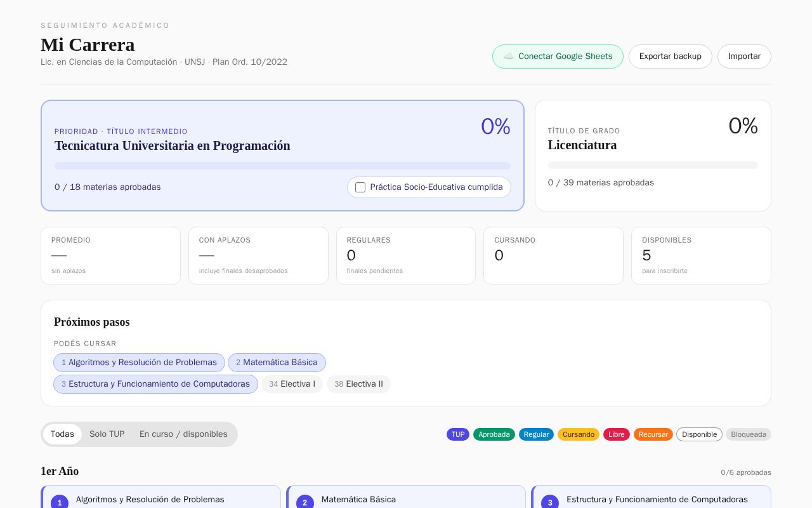Click the Tecnicatura progress bar
Viewport: 812px width, 508px height.
click(282, 166)
